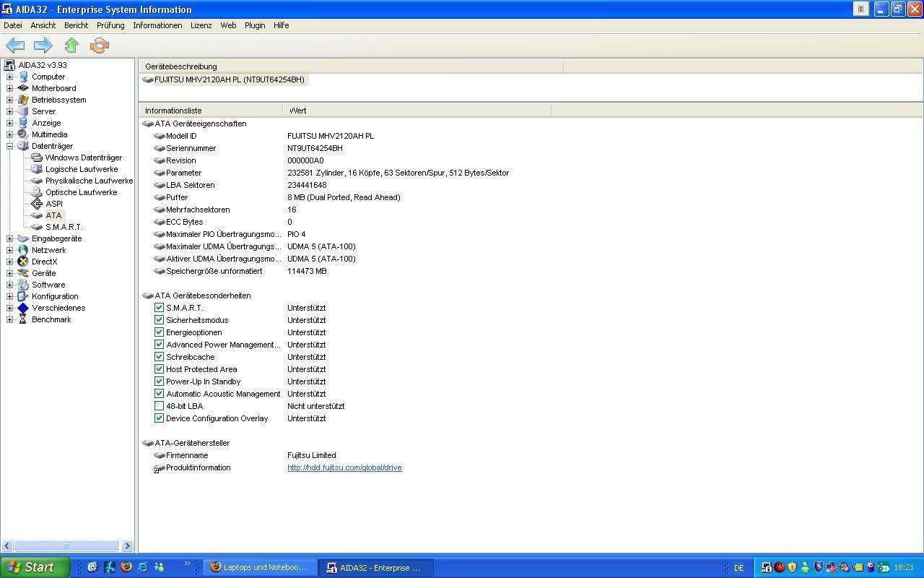
Task: Select the Multimedia tree node icon
Action: coord(23,134)
